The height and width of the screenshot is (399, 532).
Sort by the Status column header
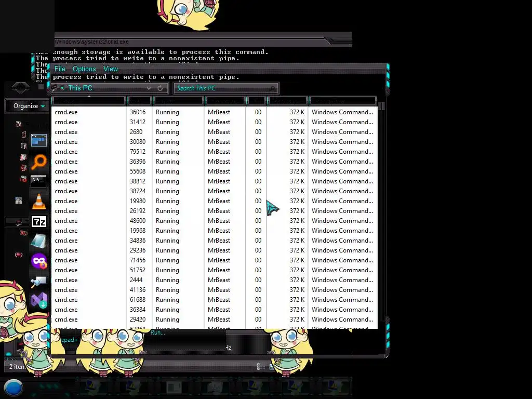click(178, 101)
